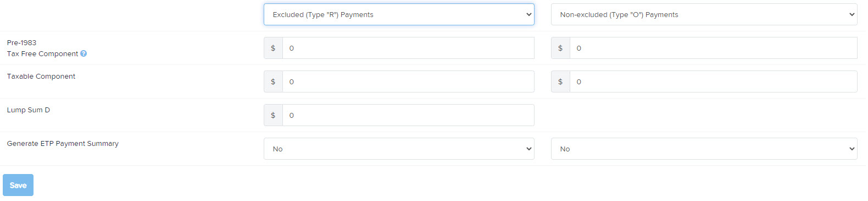Click the dollar sign before Excluded Tax Free field

pyautogui.click(x=273, y=48)
